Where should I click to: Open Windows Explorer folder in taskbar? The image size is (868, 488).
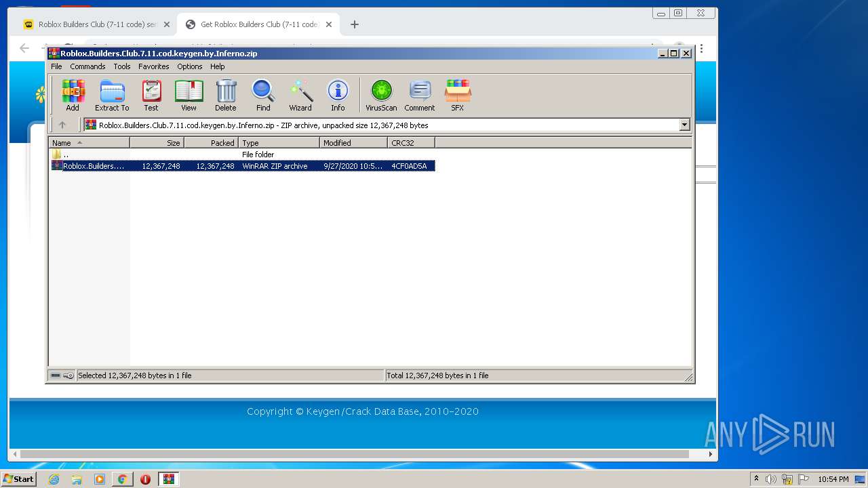pyautogui.click(x=77, y=479)
